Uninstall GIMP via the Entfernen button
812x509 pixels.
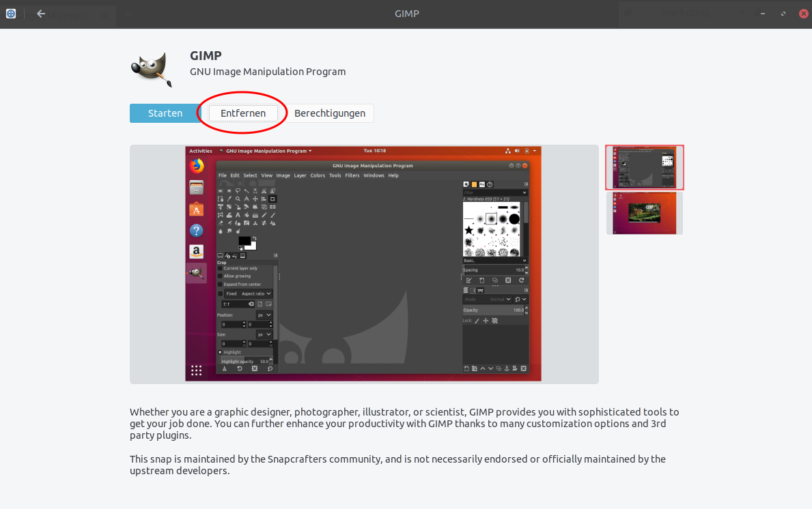243,113
